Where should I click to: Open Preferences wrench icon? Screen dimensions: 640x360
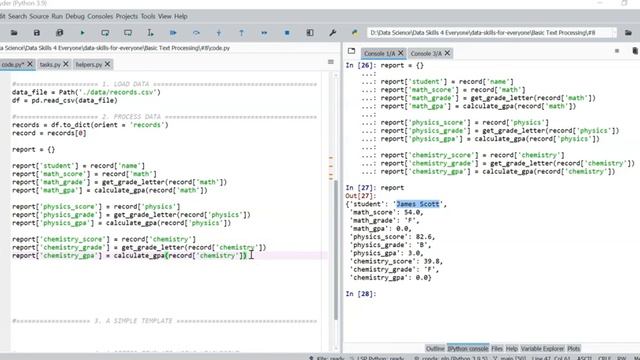click(x=333, y=33)
